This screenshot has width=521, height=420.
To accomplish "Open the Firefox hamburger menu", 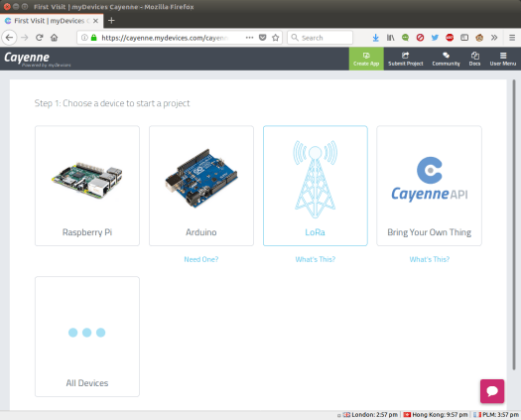I will click(512, 38).
